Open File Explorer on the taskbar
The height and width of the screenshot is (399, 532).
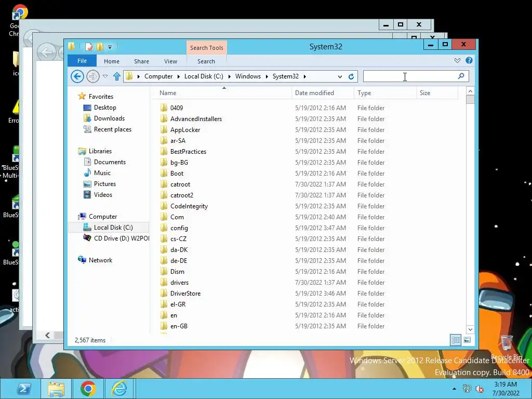pos(56,389)
